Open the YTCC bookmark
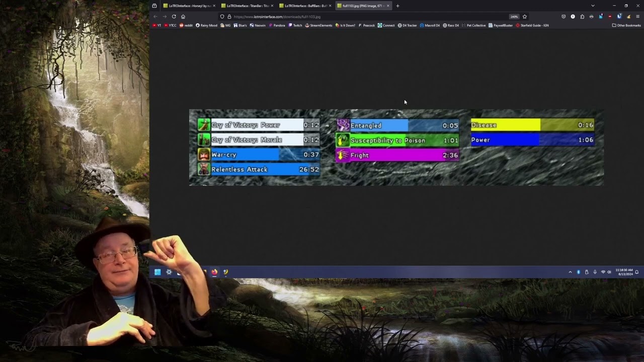This screenshot has height=362, width=644. click(170, 25)
